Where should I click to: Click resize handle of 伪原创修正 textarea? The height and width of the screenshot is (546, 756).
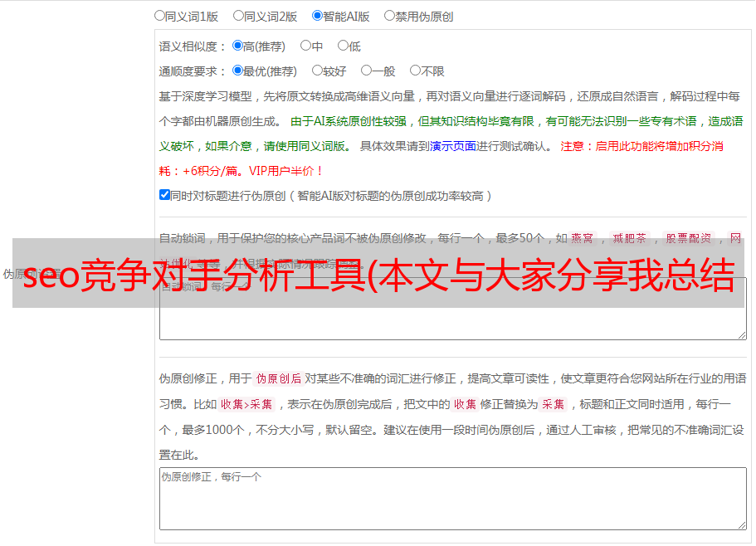742,525
